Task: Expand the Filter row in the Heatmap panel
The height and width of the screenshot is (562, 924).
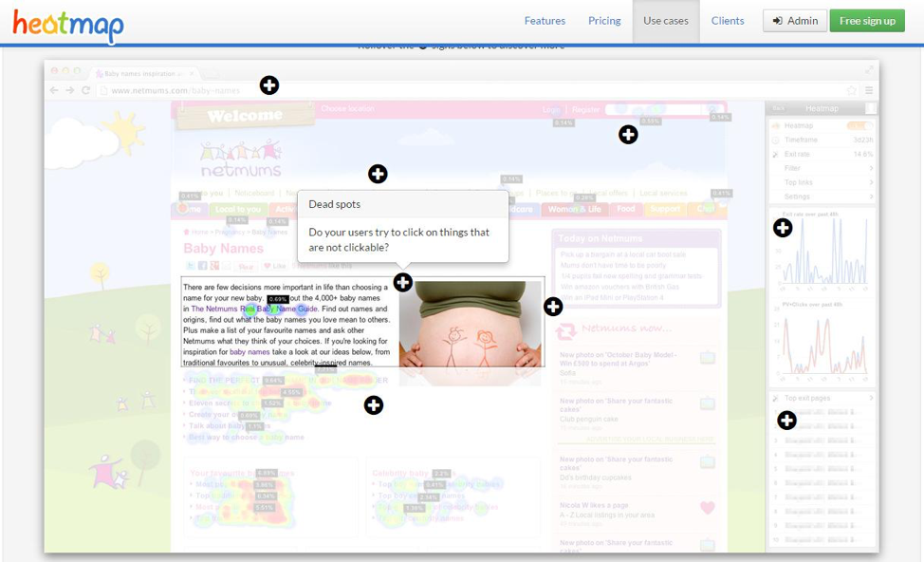Action: click(822, 168)
